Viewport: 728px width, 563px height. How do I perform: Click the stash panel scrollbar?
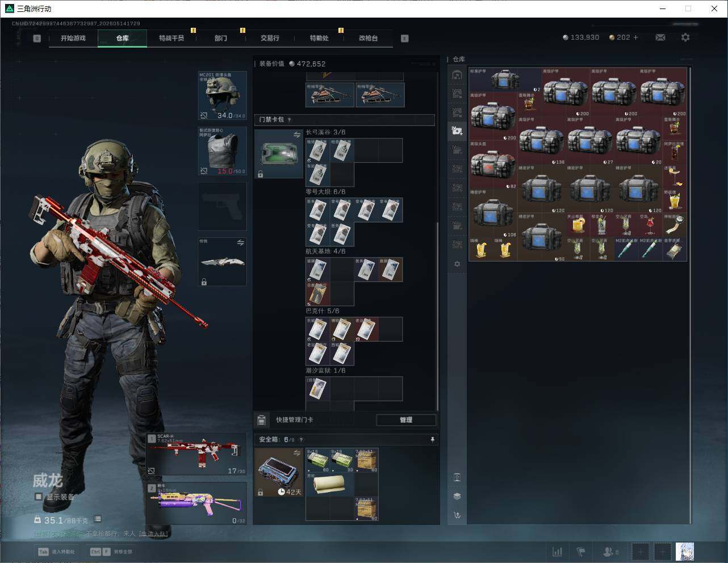(x=691, y=295)
